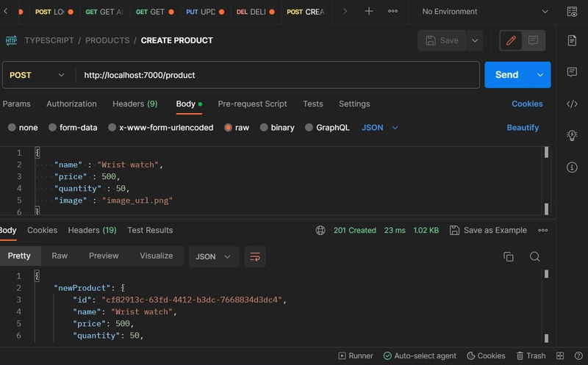The height and width of the screenshot is (365, 588).
Task: Change the response JSON format dropdown
Action: pos(213,257)
